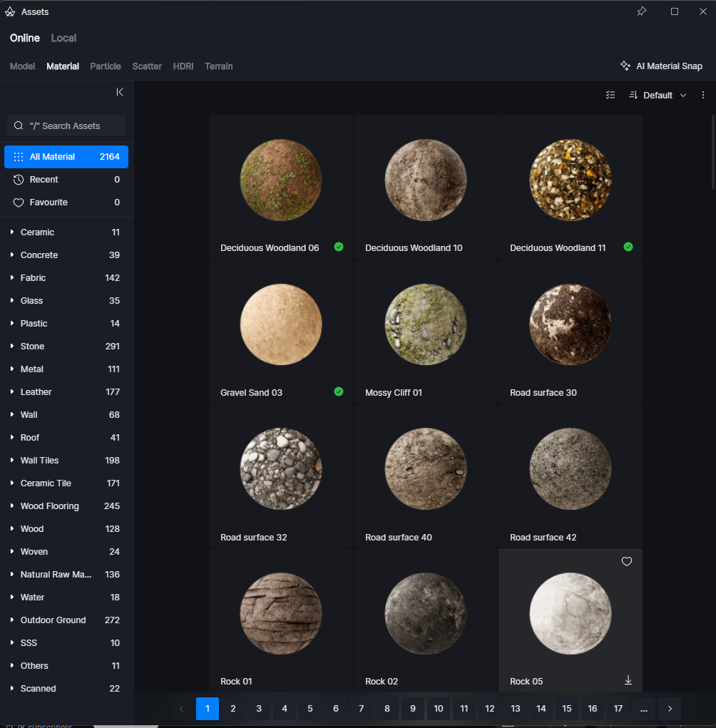This screenshot has width=716, height=728.
Task: Select the Roof category
Action: coord(66,437)
